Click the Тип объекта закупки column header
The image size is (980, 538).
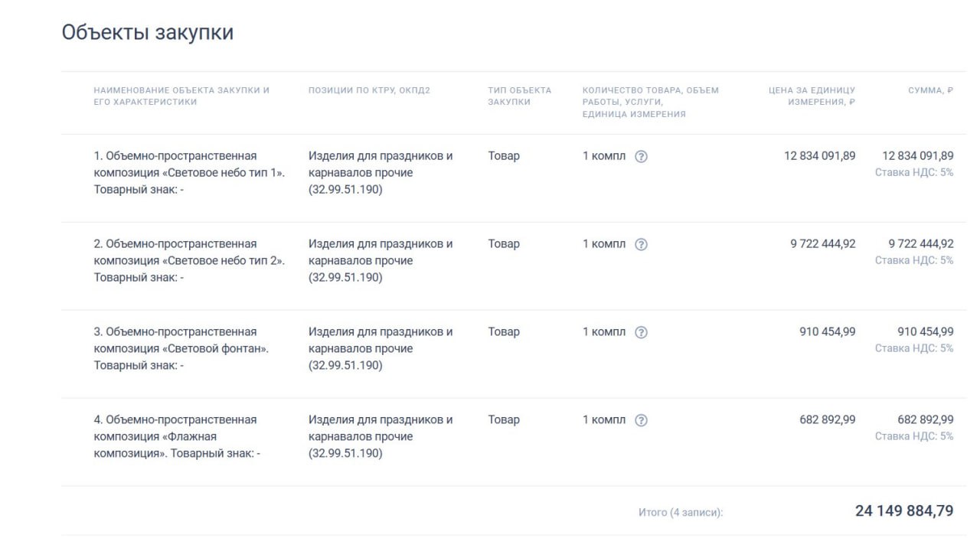point(519,96)
